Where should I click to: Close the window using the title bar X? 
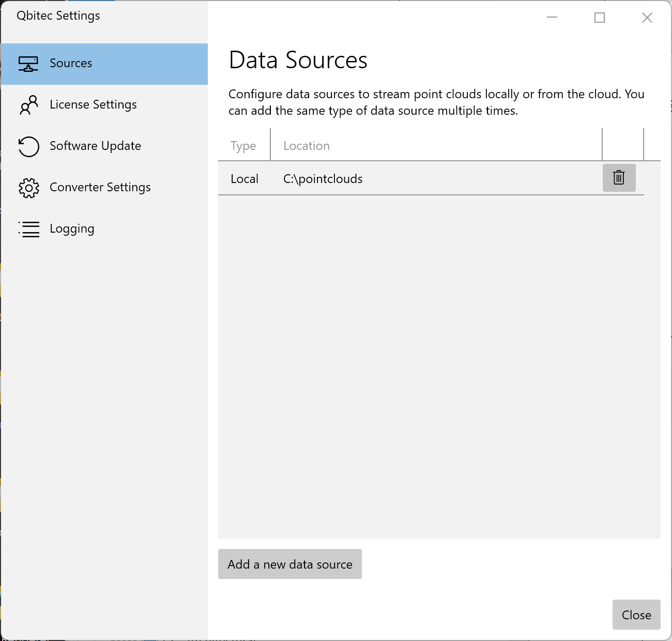pos(647,18)
